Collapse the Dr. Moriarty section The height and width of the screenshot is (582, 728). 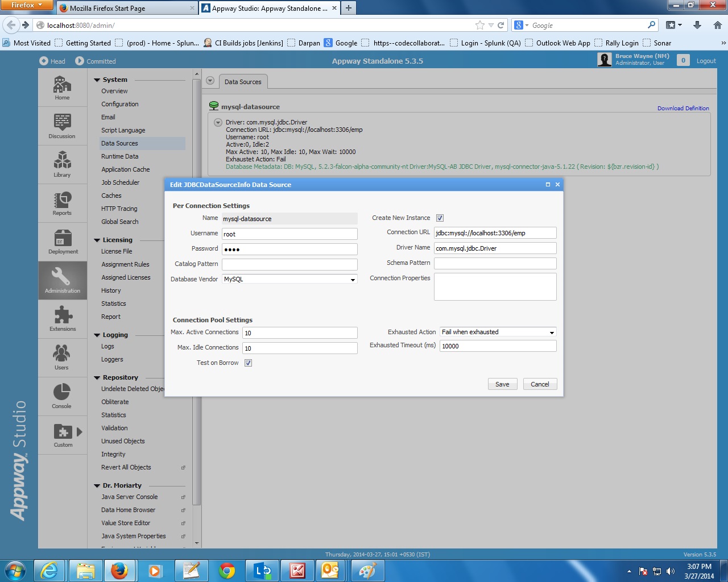coord(97,486)
